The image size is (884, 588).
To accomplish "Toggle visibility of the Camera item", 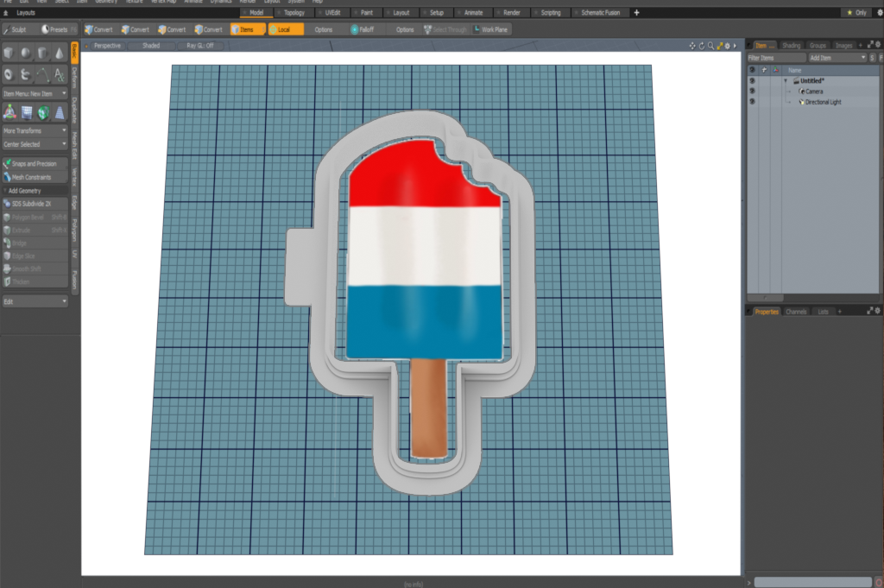I will [x=752, y=91].
